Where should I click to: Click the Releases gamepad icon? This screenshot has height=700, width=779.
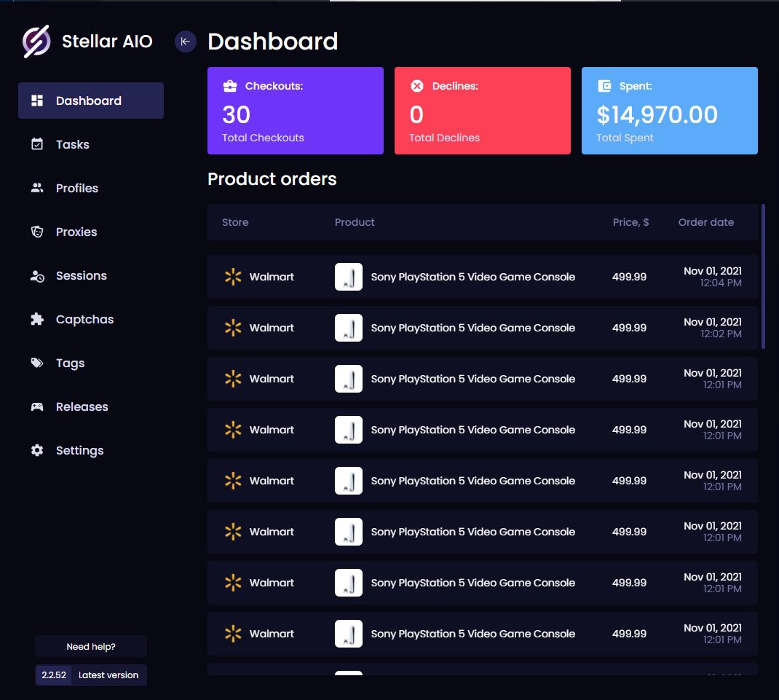[x=37, y=406]
